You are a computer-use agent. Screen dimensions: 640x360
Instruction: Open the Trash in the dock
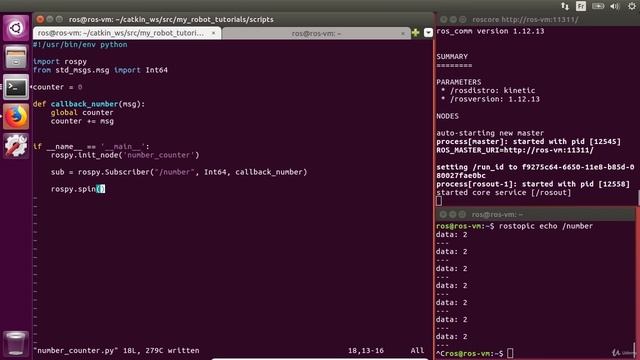click(x=16, y=343)
